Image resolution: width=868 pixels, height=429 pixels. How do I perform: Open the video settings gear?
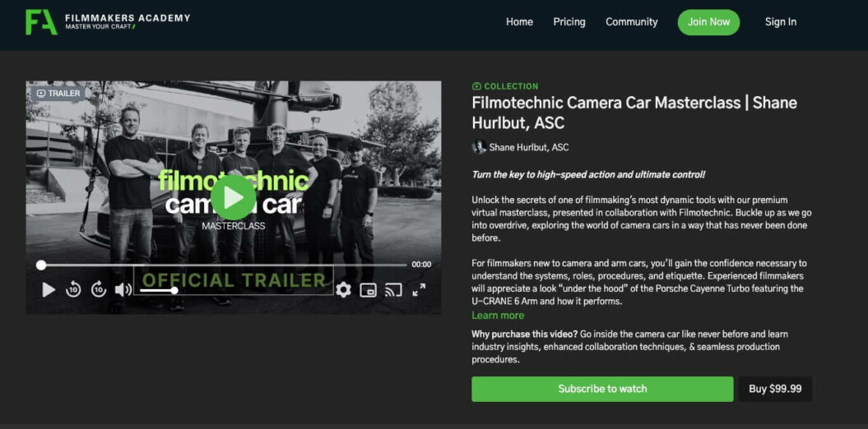coord(343,289)
